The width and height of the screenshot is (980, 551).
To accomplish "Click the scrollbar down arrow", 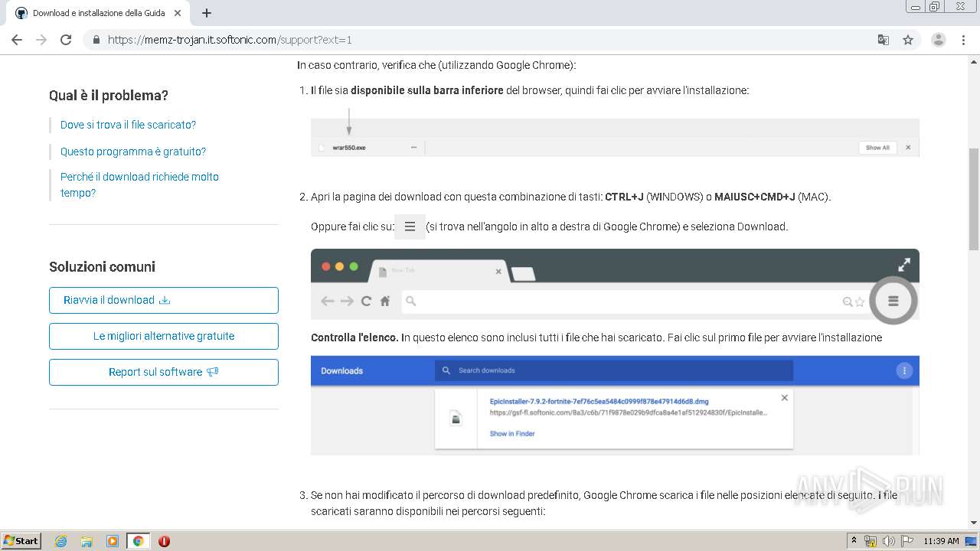I will (974, 523).
